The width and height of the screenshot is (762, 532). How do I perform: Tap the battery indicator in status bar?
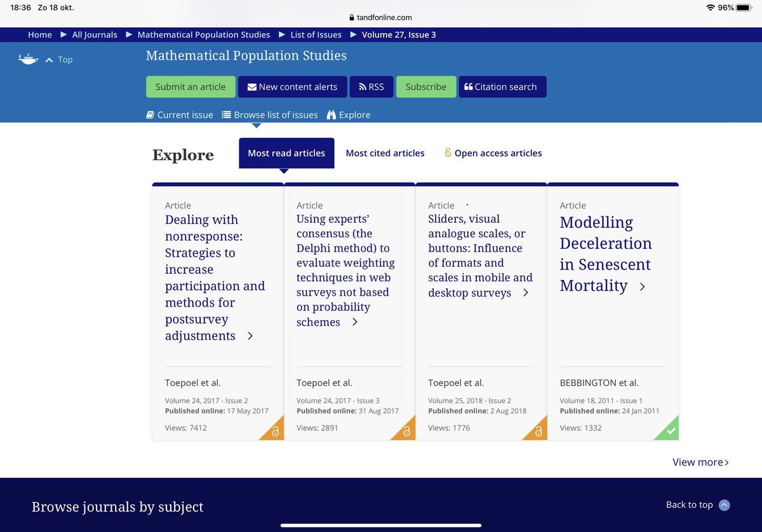(744, 8)
